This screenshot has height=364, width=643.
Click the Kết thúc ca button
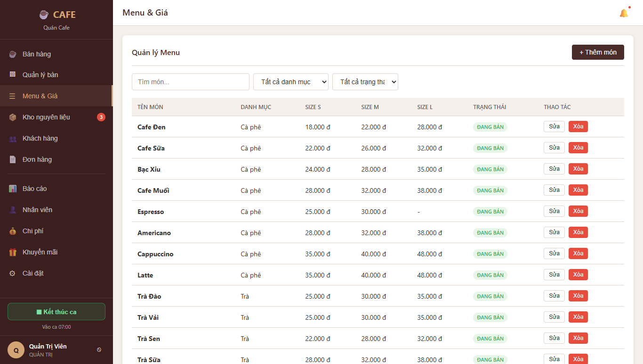pos(56,312)
